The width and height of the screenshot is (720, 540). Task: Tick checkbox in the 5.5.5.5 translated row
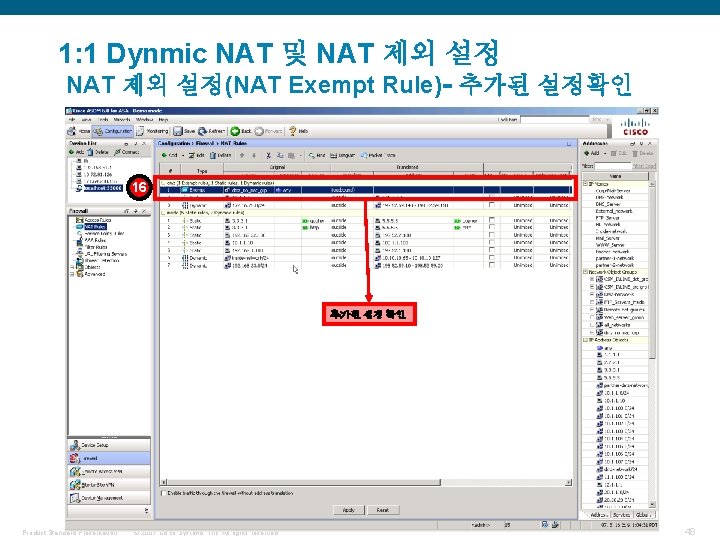[492, 220]
